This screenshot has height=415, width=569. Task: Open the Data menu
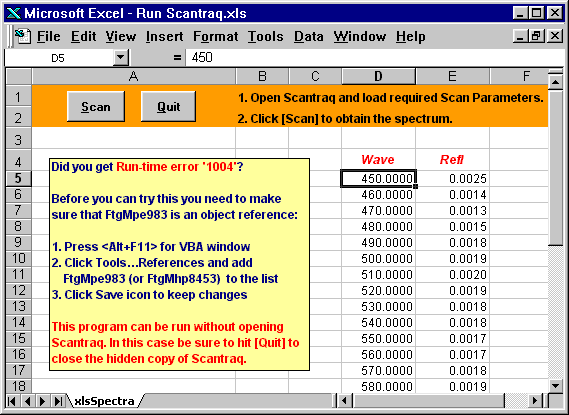point(308,37)
